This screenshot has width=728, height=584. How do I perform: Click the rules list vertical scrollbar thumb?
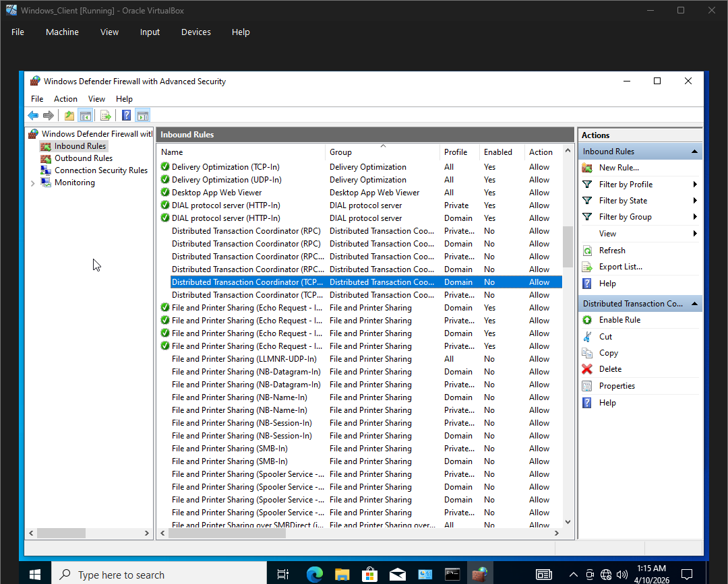pyautogui.click(x=568, y=247)
